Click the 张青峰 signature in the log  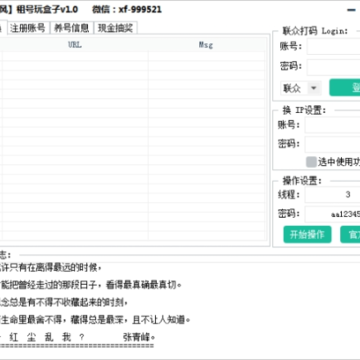tap(139, 337)
